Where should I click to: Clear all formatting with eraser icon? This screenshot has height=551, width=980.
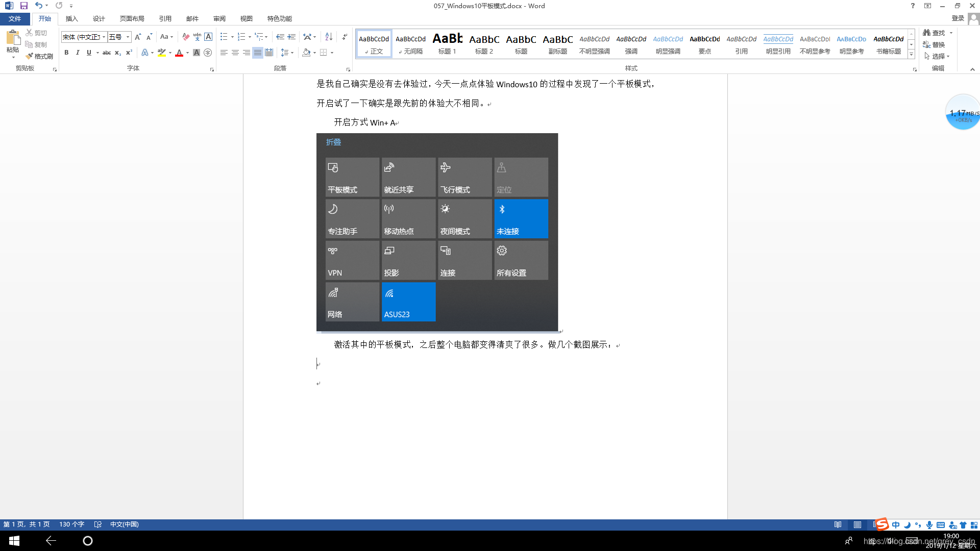[x=186, y=37]
